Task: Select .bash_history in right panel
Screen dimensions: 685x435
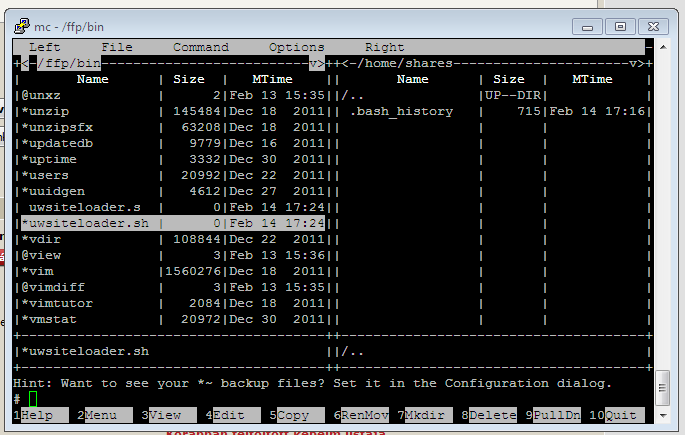Action: click(x=495, y=111)
